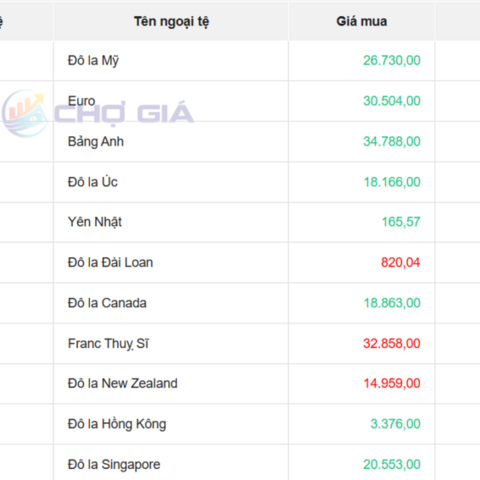This screenshot has width=480, height=480.
Task: Click the red buy price 820,04
Action: click(x=400, y=263)
